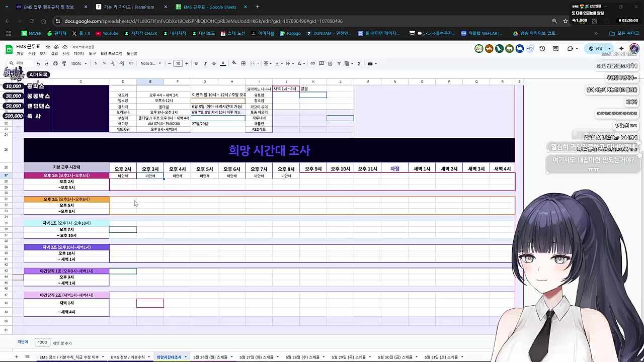Show the +23 additional viewers
The height and width of the screenshot is (362, 644).
click(530, 48)
